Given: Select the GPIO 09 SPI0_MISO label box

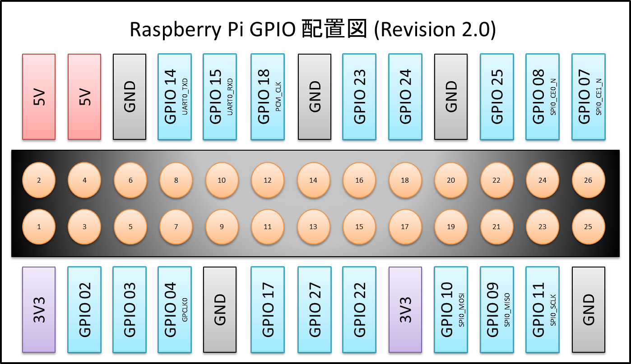Looking at the screenshot, I should pos(497,309).
